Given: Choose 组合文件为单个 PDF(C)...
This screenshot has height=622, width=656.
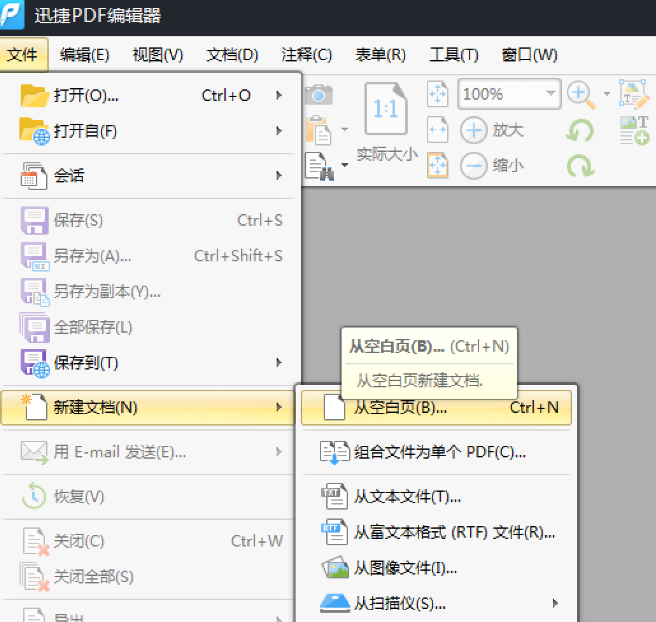Looking at the screenshot, I should [436, 452].
